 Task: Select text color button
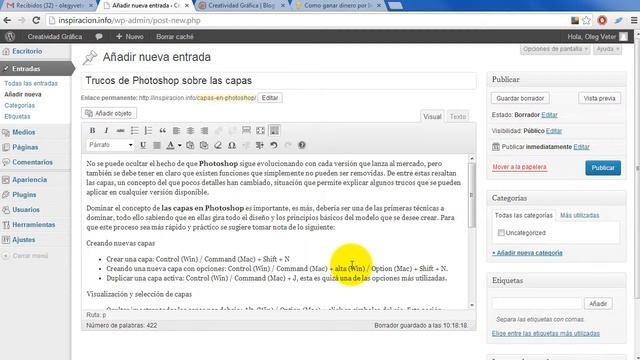pyautogui.click(x=171, y=145)
